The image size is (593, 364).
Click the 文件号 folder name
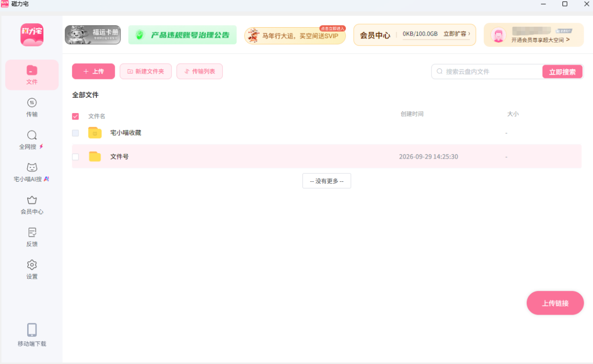coord(120,157)
